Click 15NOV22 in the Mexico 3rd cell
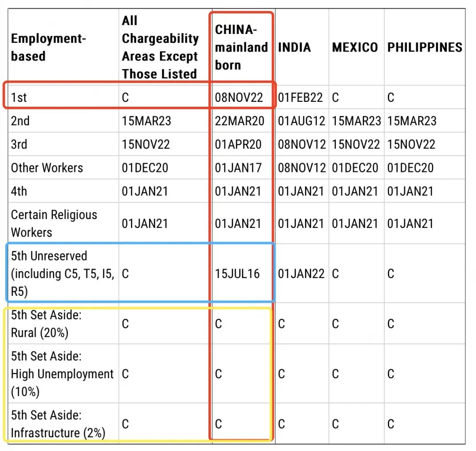 coord(356,144)
